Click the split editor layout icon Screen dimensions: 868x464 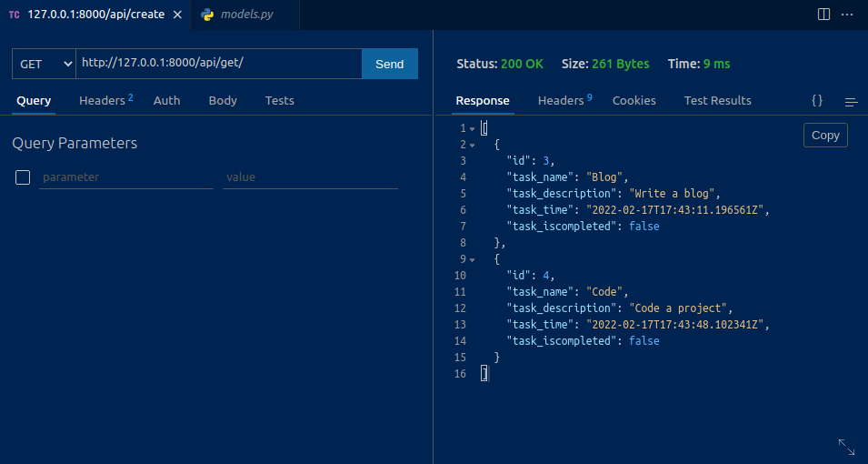[823, 15]
